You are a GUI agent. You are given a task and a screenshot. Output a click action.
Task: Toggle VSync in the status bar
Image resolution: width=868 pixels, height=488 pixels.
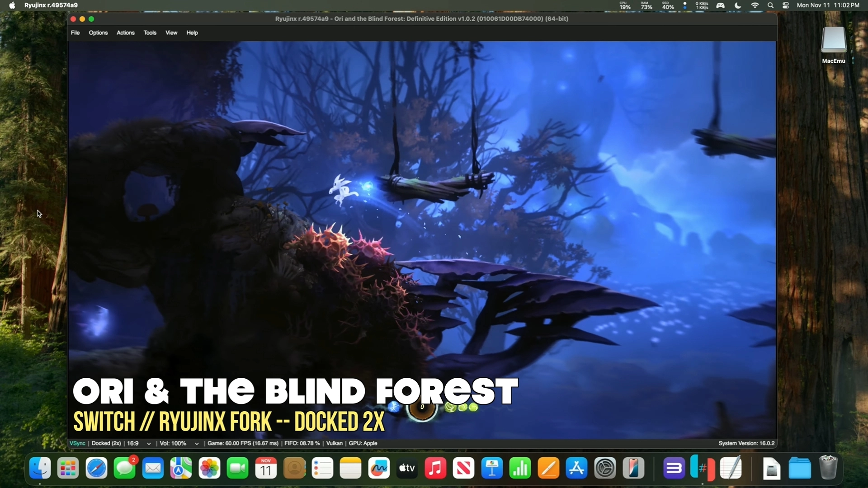(77, 443)
